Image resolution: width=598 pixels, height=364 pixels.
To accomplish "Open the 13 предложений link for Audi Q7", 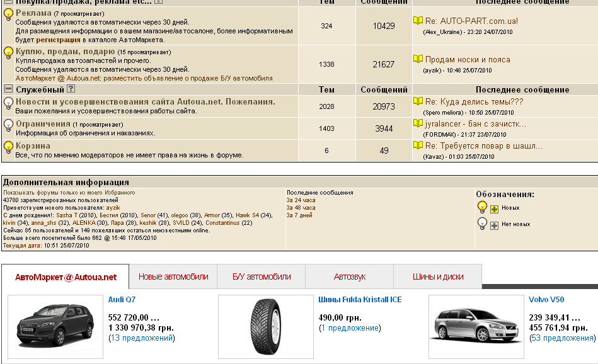I will [x=141, y=338].
